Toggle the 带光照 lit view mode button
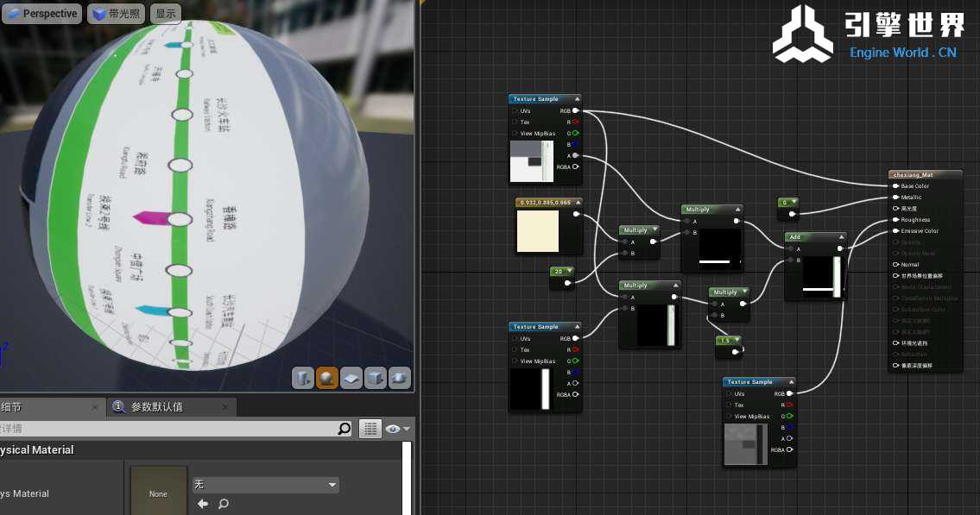Screen dimensions: 980x515 click(x=117, y=14)
